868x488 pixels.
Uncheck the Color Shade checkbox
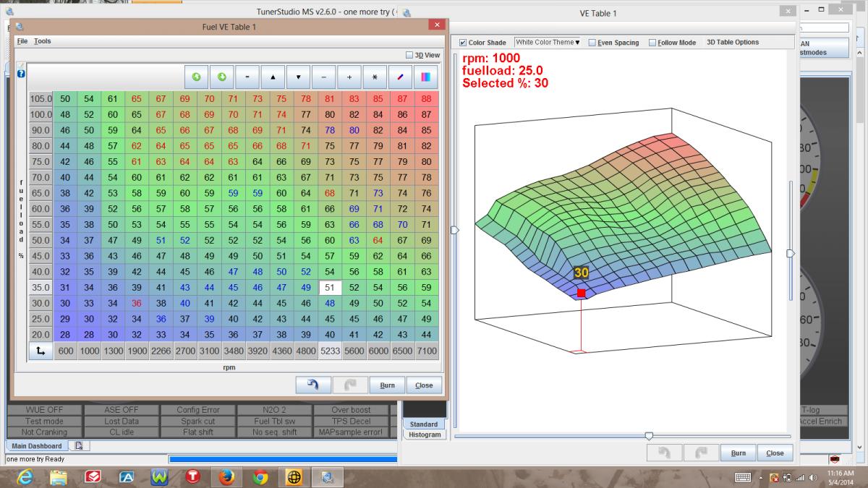464,43
